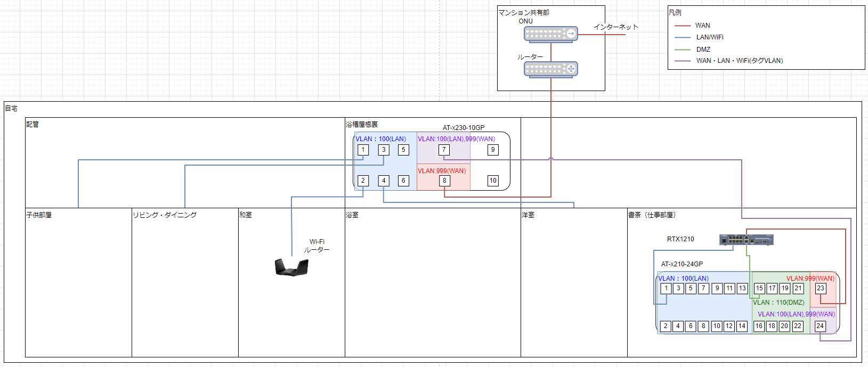Select port 23 on the AT-x210-24GP switch
868x367 pixels.
coord(821,288)
